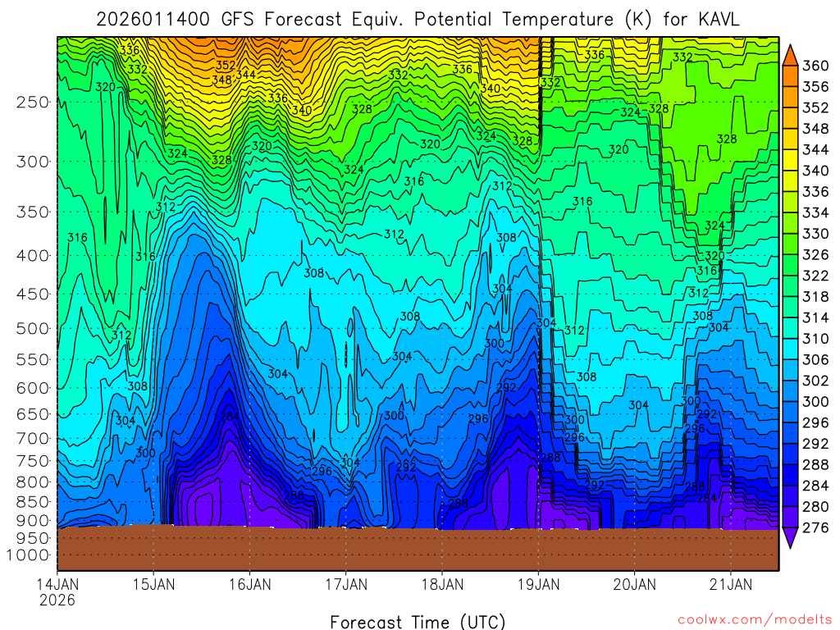Pick the green legend swatch between 322 and 326

tap(790, 265)
